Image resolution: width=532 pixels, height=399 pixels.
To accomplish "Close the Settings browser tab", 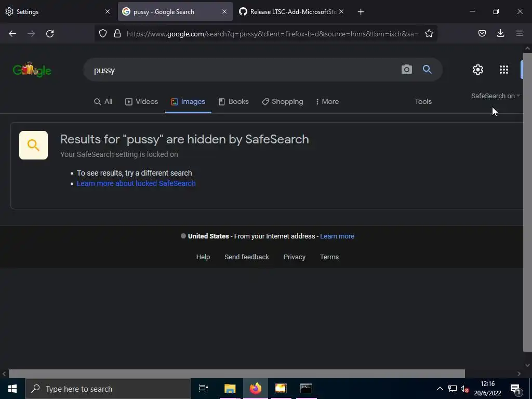I will pos(108,11).
